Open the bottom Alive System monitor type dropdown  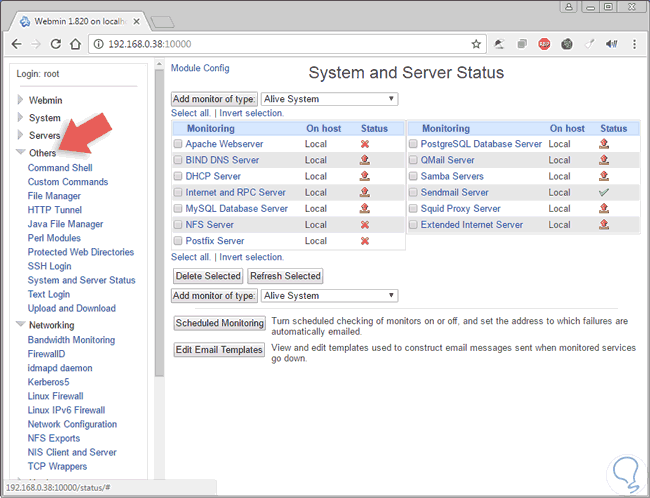tap(330, 296)
